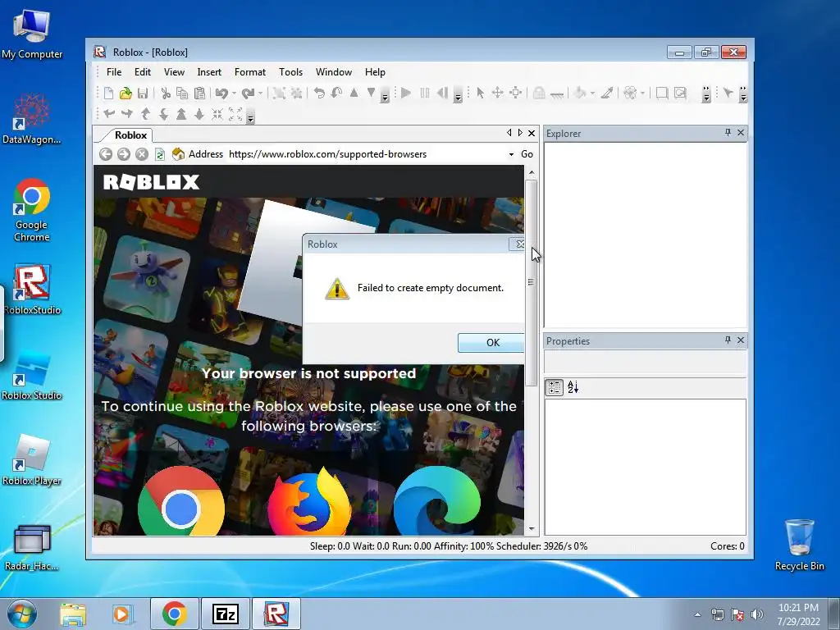The image size is (840, 630).
Task: Toggle Alphabetical A-Z sort in Properties
Action: pyautogui.click(x=573, y=387)
